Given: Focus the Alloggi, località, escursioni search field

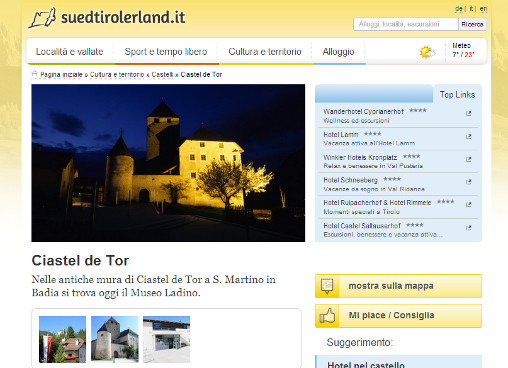Looking at the screenshot, I should tap(406, 24).
